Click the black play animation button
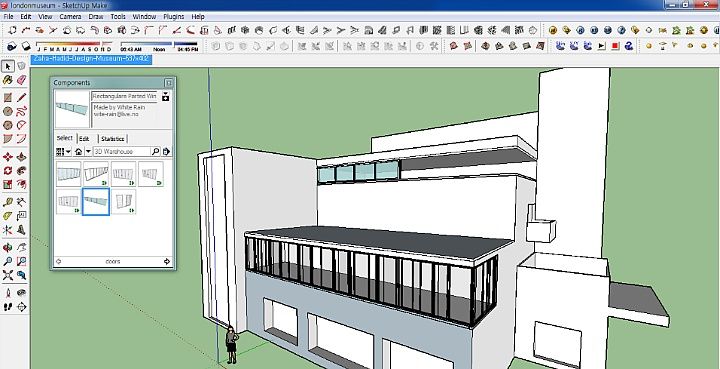Viewport: 720px width, 369px height. [x=602, y=46]
